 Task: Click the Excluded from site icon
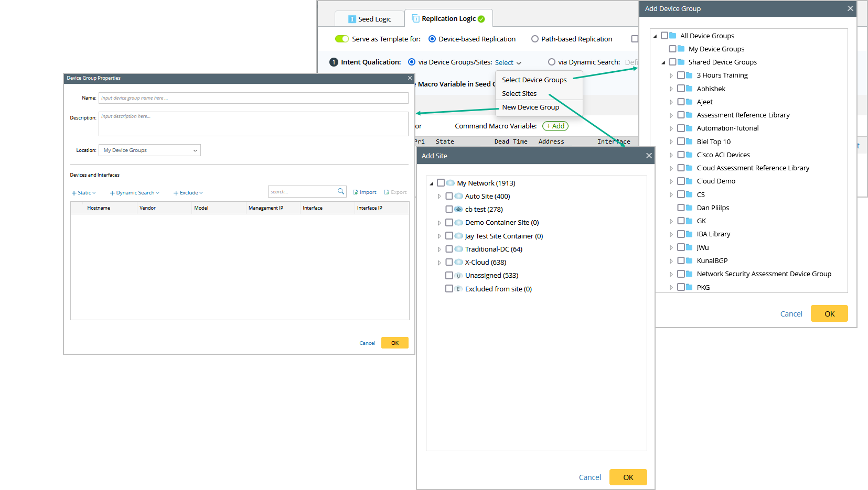point(459,289)
